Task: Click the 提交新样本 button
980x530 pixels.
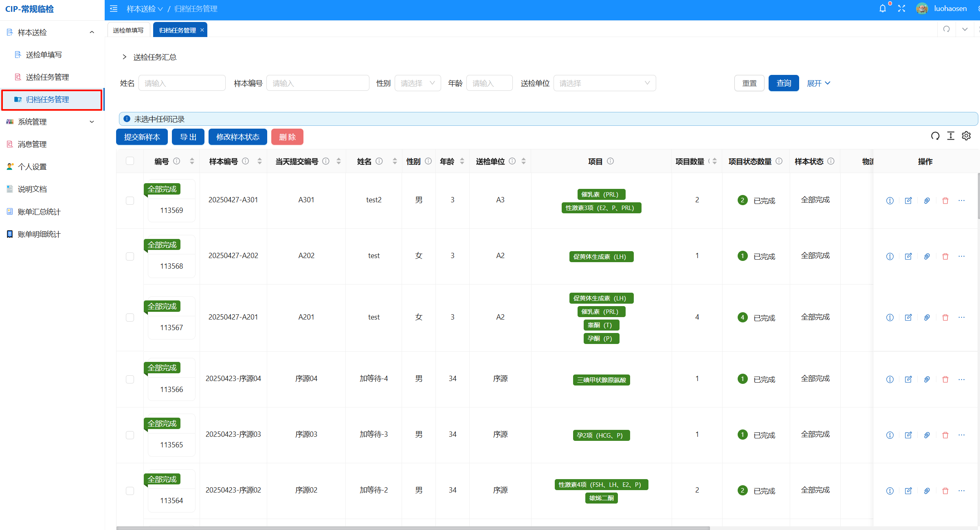Action: pos(142,137)
